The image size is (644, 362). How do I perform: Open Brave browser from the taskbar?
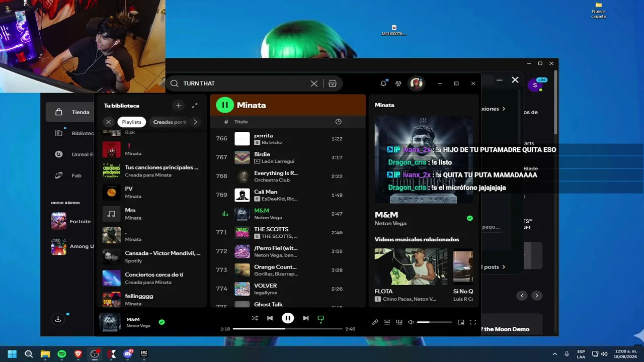(x=78, y=354)
